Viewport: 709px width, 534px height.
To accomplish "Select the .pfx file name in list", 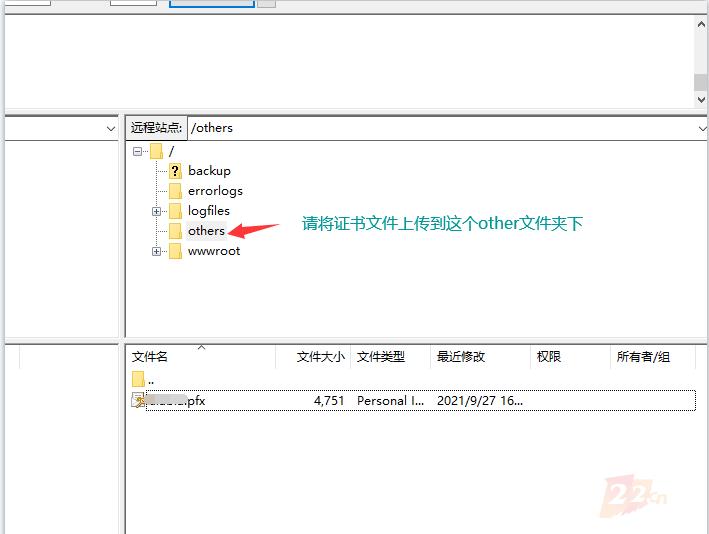I will tap(176, 401).
